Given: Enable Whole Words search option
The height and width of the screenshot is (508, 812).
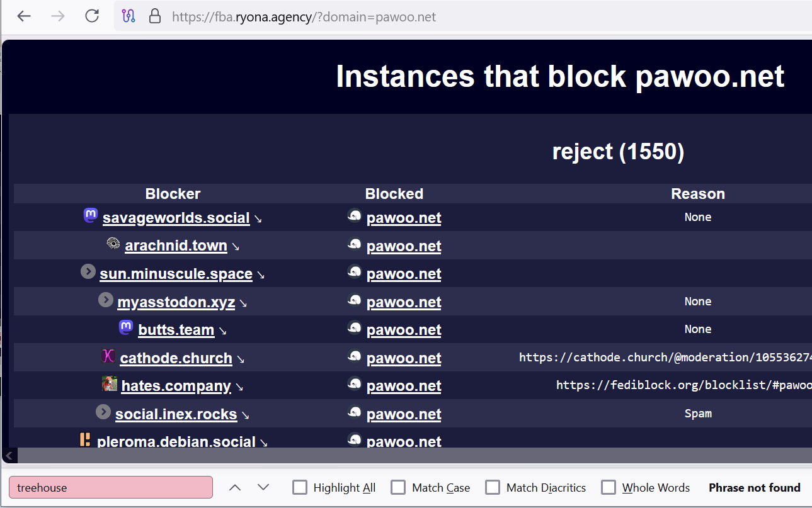Looking at the screenshot, I should point(609,487).
